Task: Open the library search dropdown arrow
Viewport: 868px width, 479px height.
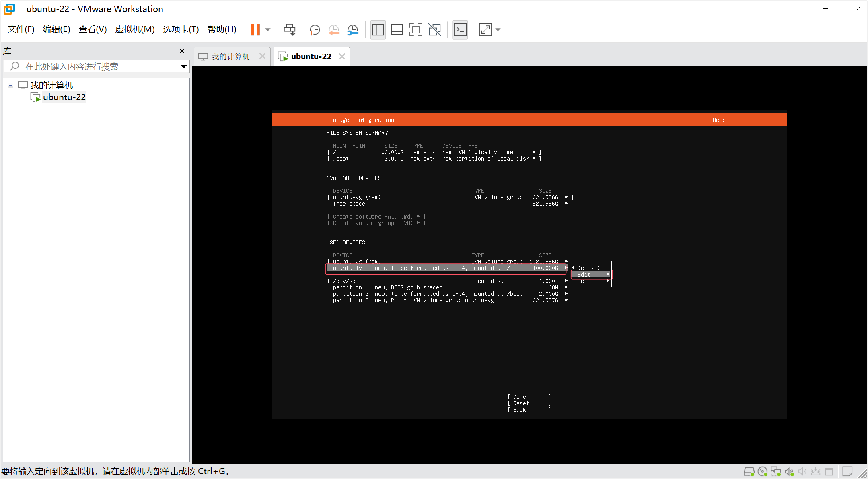Action: (183, 66)
